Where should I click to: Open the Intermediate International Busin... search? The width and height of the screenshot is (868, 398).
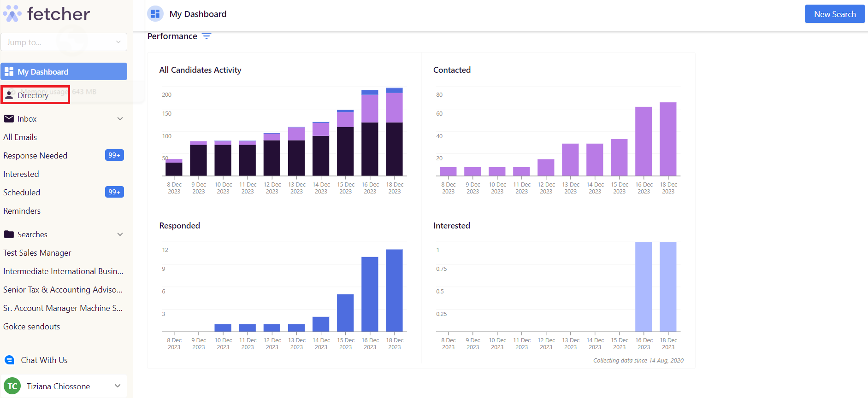pyautogui.click(x=63, y=271)
